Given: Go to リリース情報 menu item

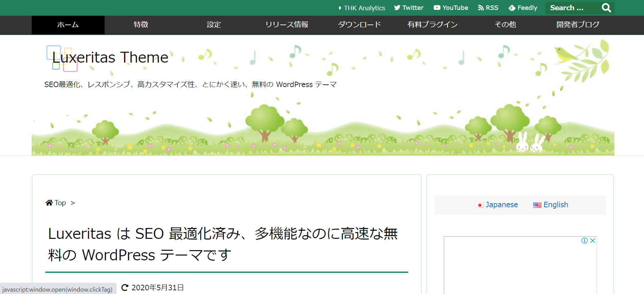Looking at the screenshot, I should tap(287, 25).
